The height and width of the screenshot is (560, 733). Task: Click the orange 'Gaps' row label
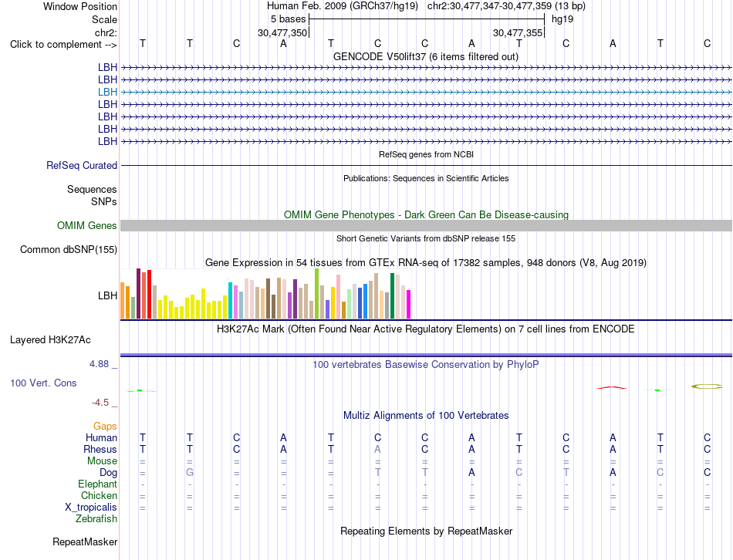105,426
